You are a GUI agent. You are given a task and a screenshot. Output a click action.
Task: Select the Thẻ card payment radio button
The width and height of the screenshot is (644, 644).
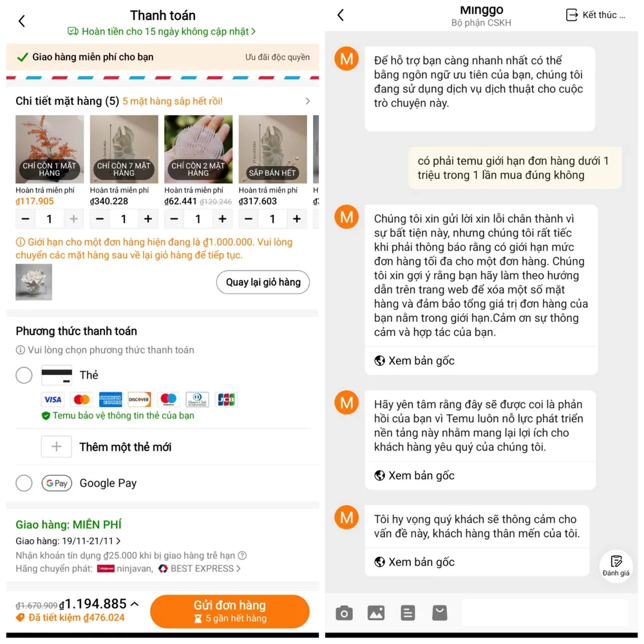coord(24,375)
